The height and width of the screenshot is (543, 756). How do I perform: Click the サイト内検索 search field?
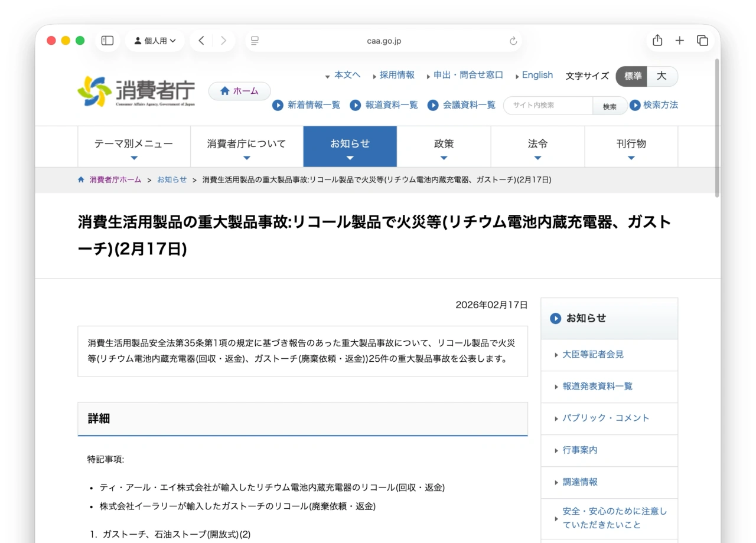548,106
